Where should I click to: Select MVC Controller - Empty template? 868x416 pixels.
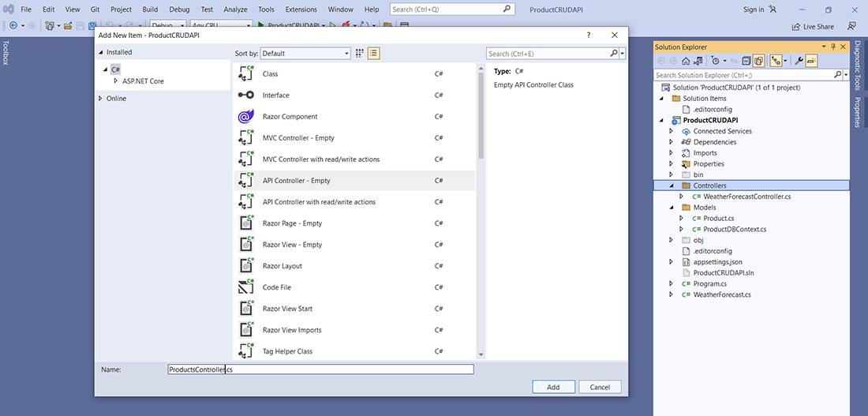pos(354,138)
